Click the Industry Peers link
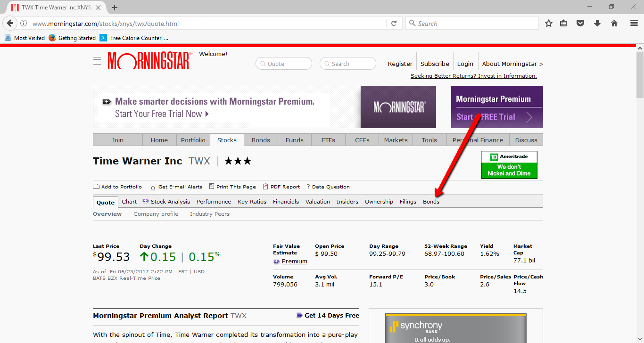The width and height of the screenshot is (644, 343). (210, 214)
